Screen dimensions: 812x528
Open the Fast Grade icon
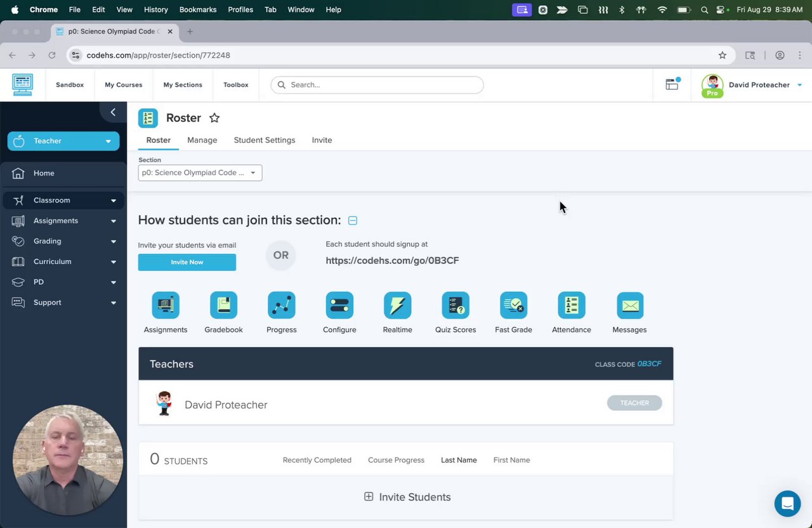click(514, 305)
